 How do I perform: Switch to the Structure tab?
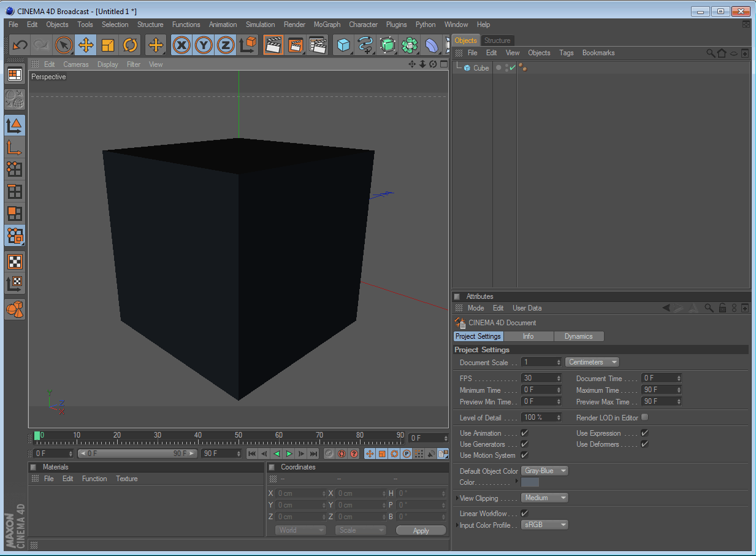click(497, 41)
